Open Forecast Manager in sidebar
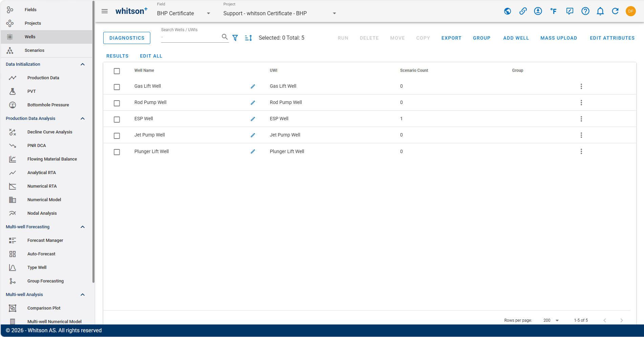 (46, 240)
